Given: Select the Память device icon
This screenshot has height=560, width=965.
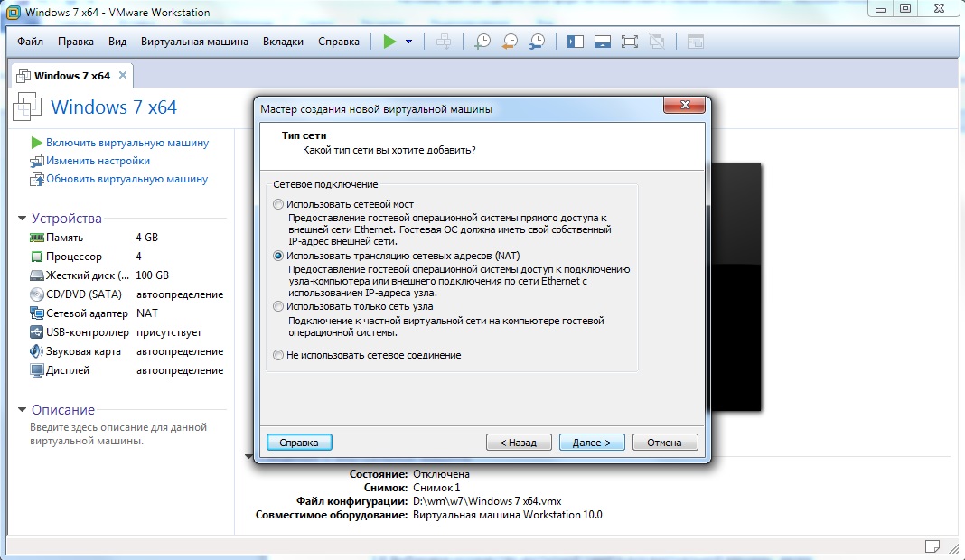Looking at the screenshot, I should click(37, 238).
